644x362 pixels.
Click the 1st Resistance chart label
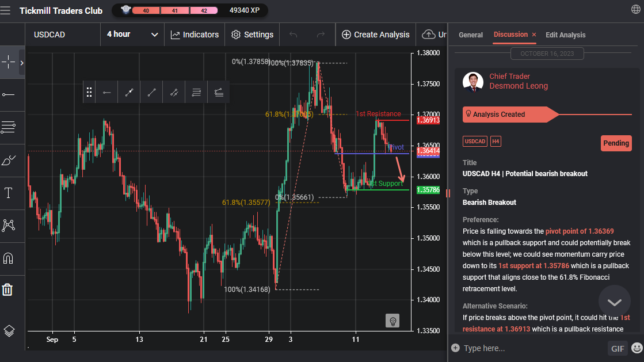coord(378,114)
